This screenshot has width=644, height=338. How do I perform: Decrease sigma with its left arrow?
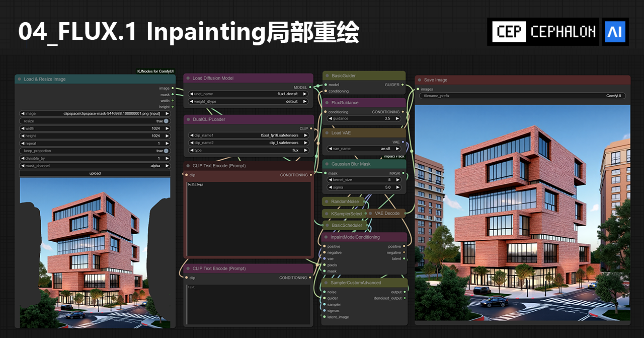pos(331,187)
